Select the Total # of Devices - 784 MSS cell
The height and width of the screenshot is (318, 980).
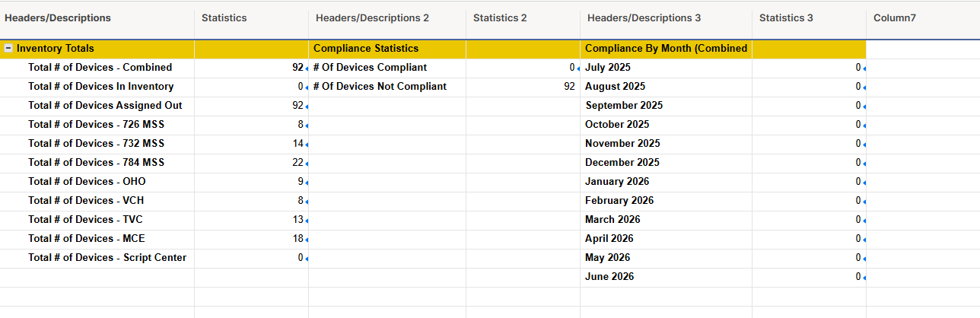[97, 163]
